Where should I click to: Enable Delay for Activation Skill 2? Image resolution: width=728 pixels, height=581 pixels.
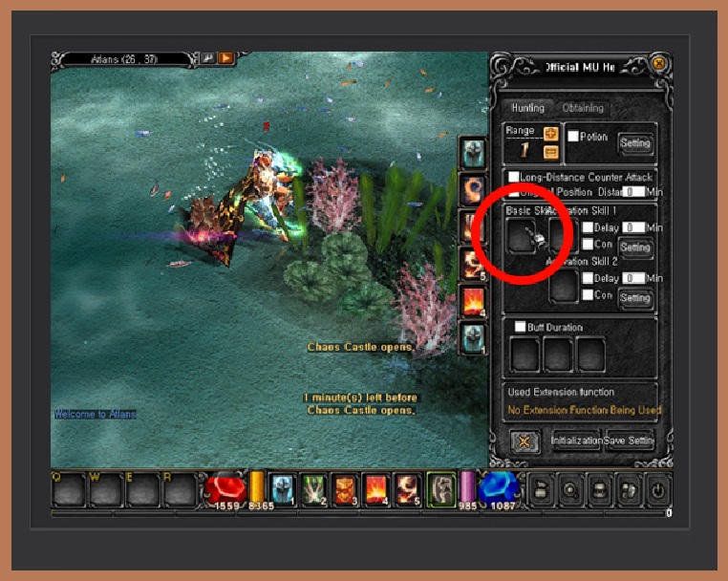pos(588,278)
